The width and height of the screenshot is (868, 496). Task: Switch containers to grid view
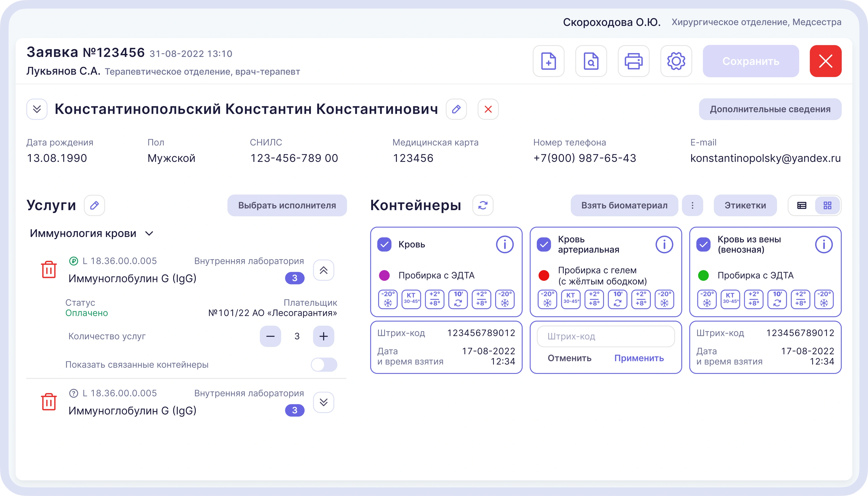827,205
